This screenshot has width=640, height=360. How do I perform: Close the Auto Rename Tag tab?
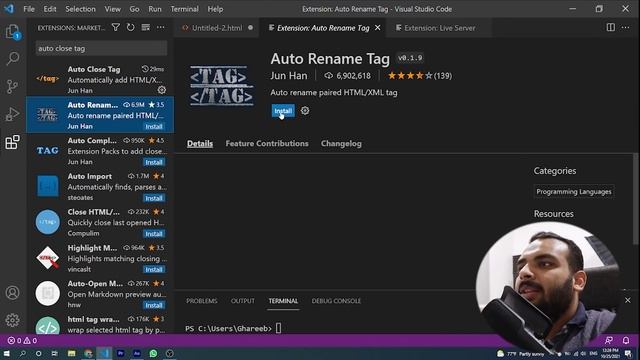tap(378, 28)
